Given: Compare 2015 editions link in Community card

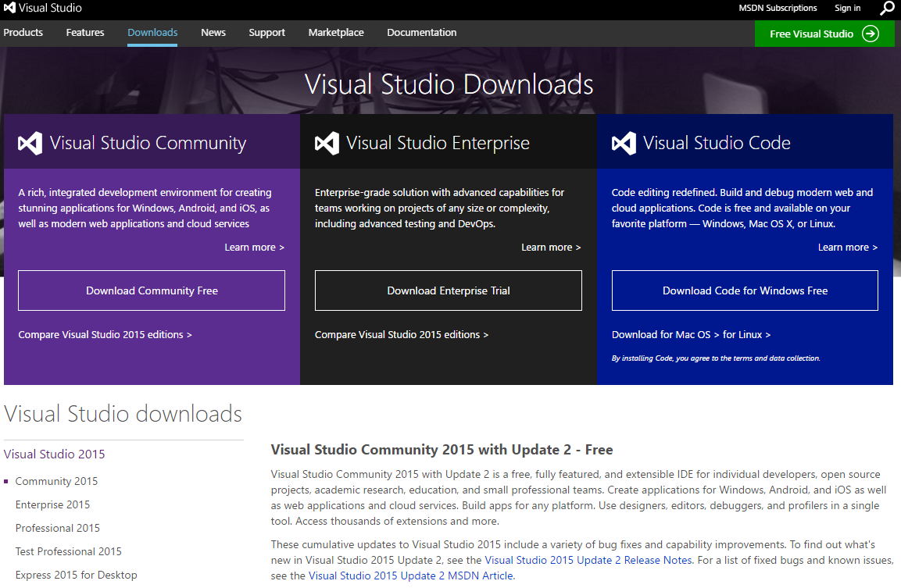Looking at the screenshot, I should 105,335.
